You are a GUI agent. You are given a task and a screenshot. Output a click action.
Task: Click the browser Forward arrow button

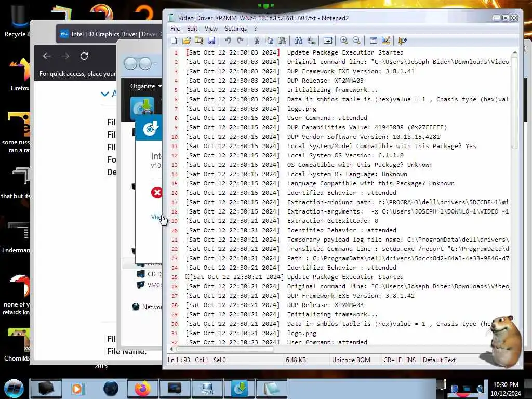(65, 56)
